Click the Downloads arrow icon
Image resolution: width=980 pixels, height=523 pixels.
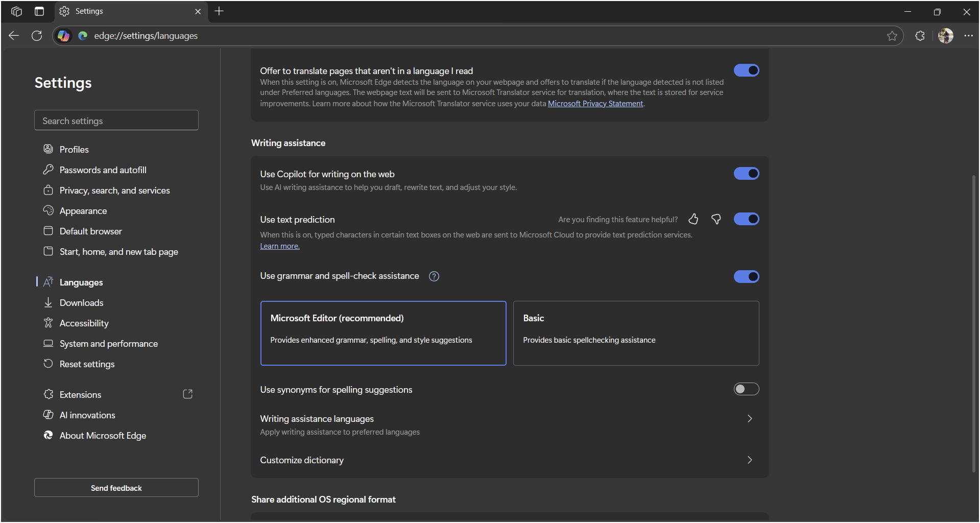pos(48,302)
